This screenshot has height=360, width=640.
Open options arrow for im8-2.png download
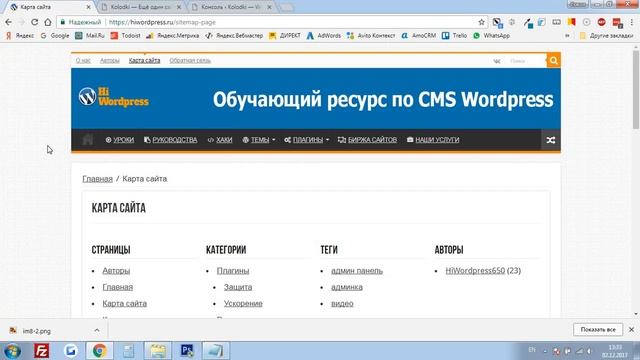click(97, 330)
